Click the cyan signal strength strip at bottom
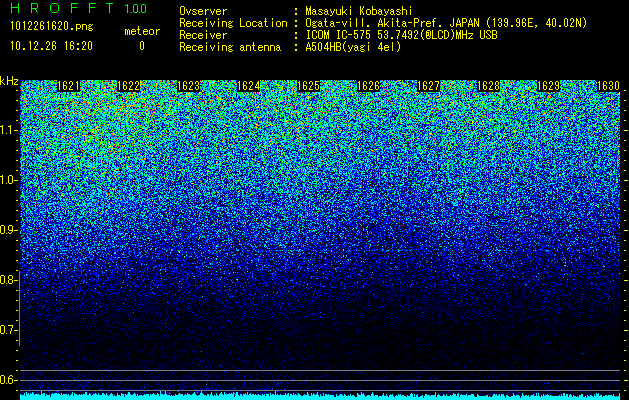The width and height of the screenshot is (629, 400). (320, 396)
